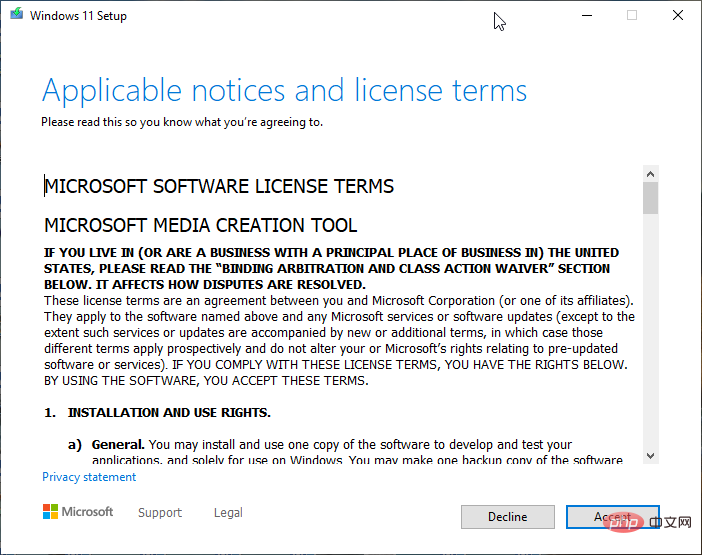Click the 'MICROSOFT MEDIA CREATION TOOL' heading
The image size is (702, 555).
(201, 226)
